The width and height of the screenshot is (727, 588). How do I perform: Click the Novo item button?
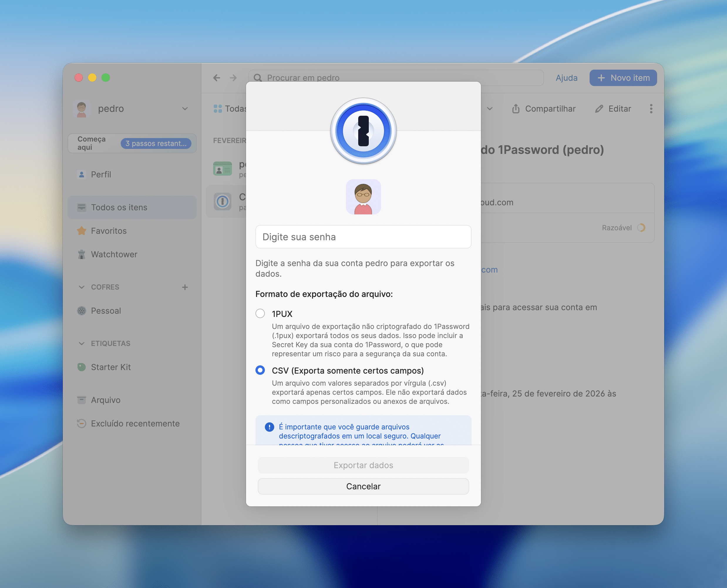click(623, 78)
